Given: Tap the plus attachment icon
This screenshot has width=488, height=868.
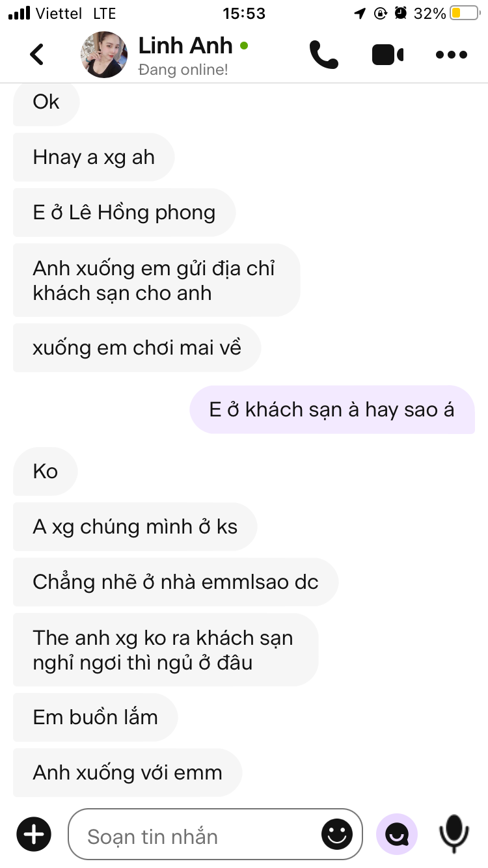Looking at the screenshot, I should click(x=34, y=834).
